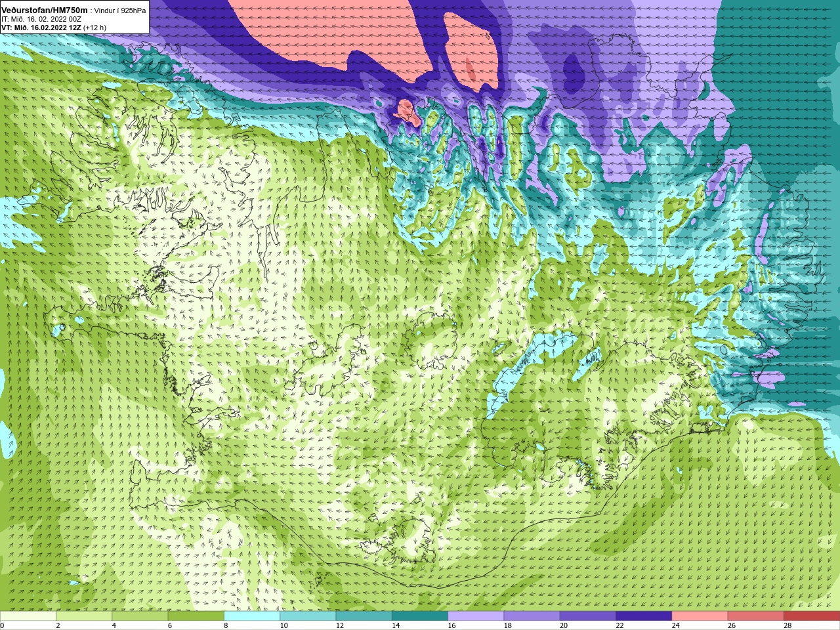
Task: Click the 4–6 green legend swatch
Action: coord(140,616)
